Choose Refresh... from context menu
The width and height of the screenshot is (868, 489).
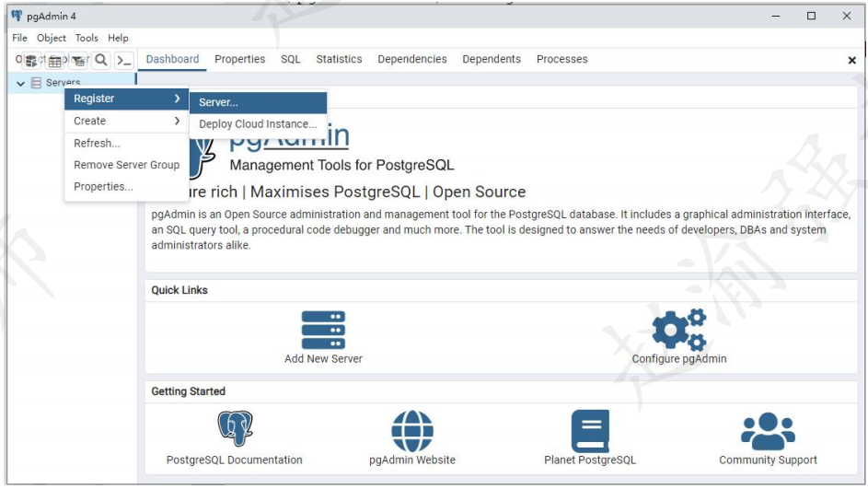(x=126, y=143)
